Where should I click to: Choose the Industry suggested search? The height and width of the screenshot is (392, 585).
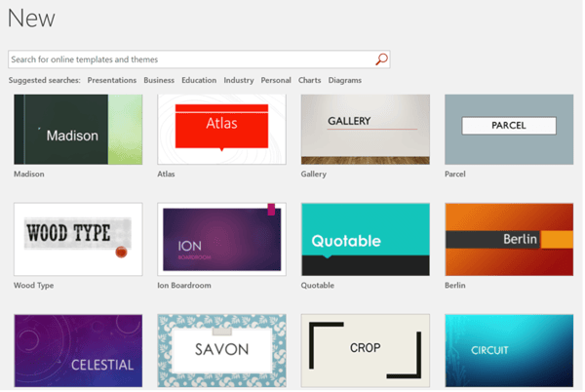(239, 80)
